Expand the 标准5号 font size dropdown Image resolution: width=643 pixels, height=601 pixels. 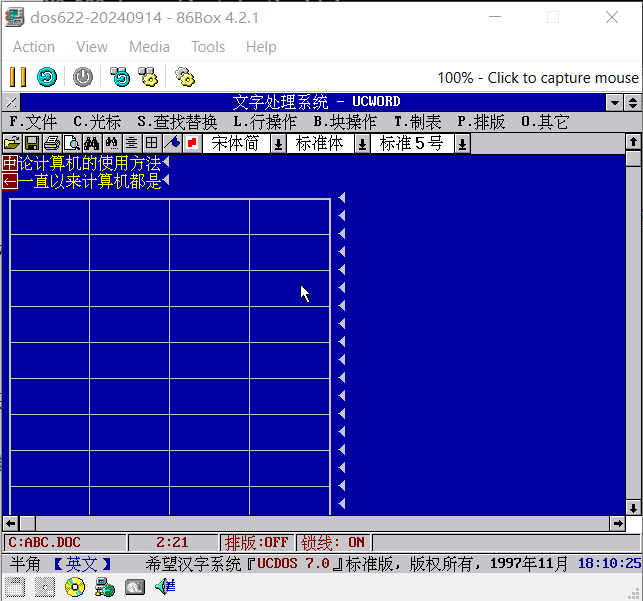[x=462, y=144]
